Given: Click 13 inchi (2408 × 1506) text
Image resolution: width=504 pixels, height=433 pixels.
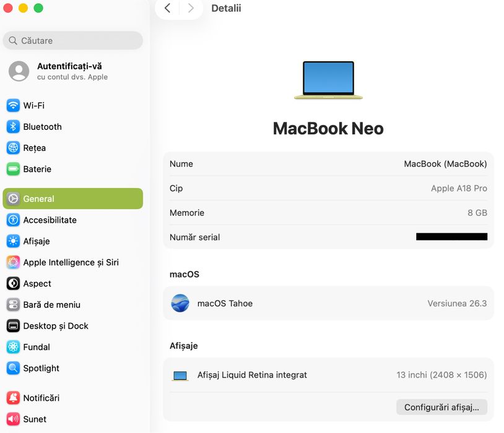Looking at the screenshot, I should (441, 375).
